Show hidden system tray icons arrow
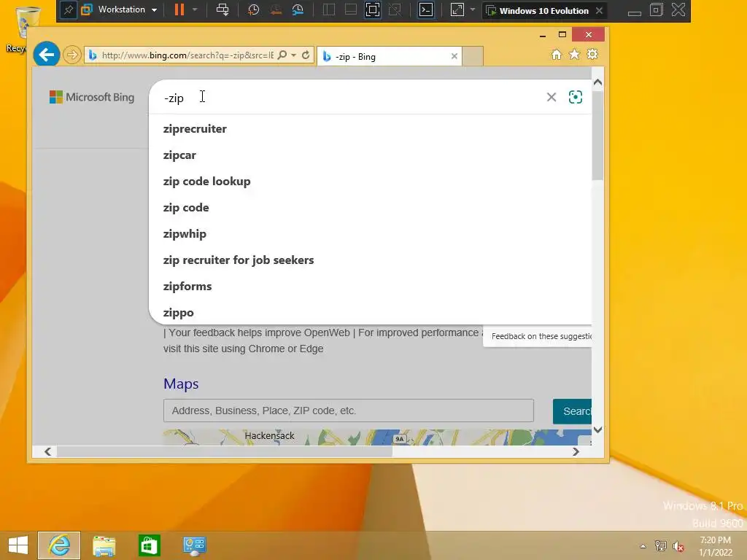The image size is (747, 560). (x=643, y=546)
